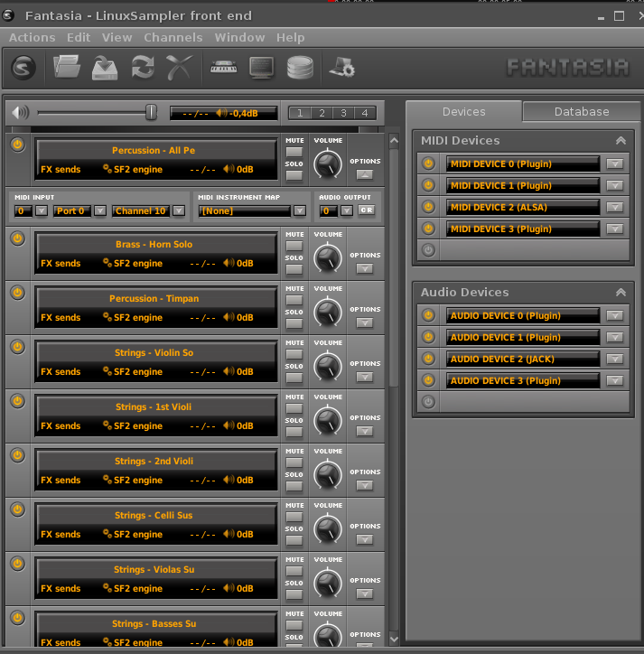Viewport: 644px width, 654px height.
Task: Mute the Strings - Violin So channel
Action: 294,354
